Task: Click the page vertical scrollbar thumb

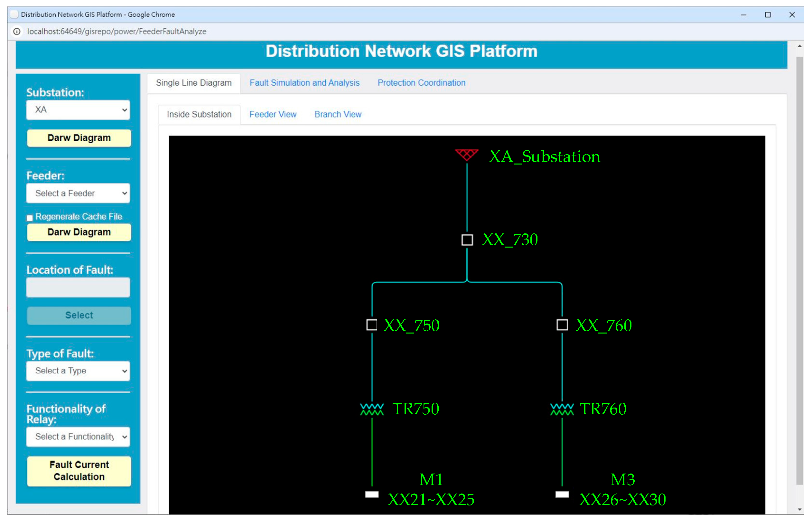Action: click(800, 270)
